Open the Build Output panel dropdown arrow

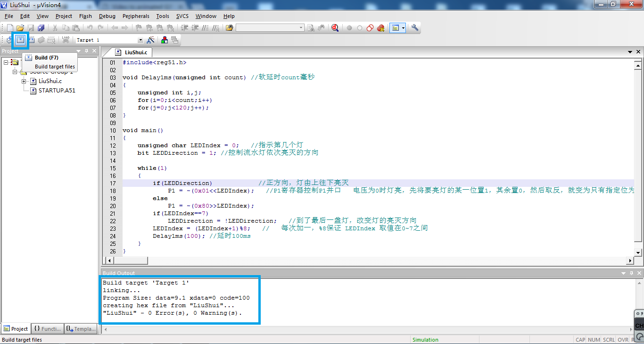point(624,273)
